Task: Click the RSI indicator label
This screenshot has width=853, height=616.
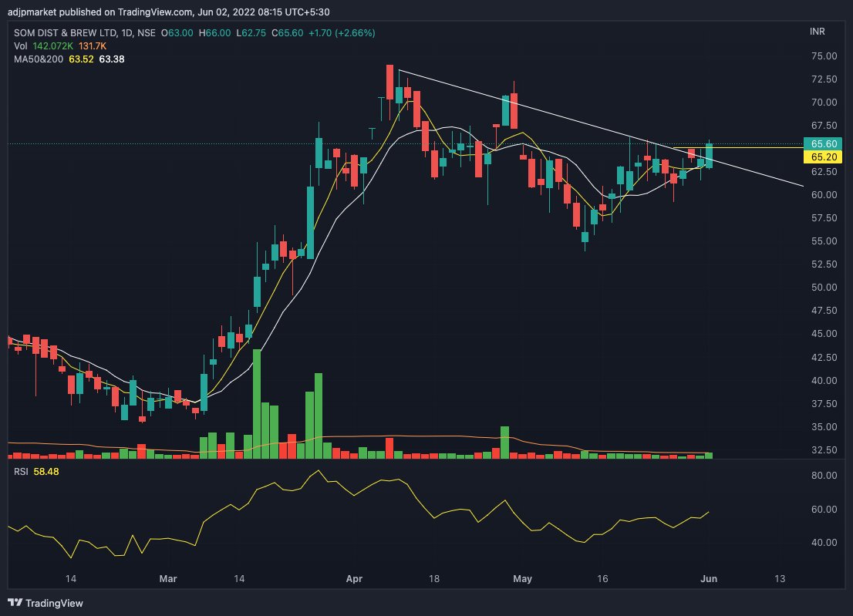Action: click(21, 471)
